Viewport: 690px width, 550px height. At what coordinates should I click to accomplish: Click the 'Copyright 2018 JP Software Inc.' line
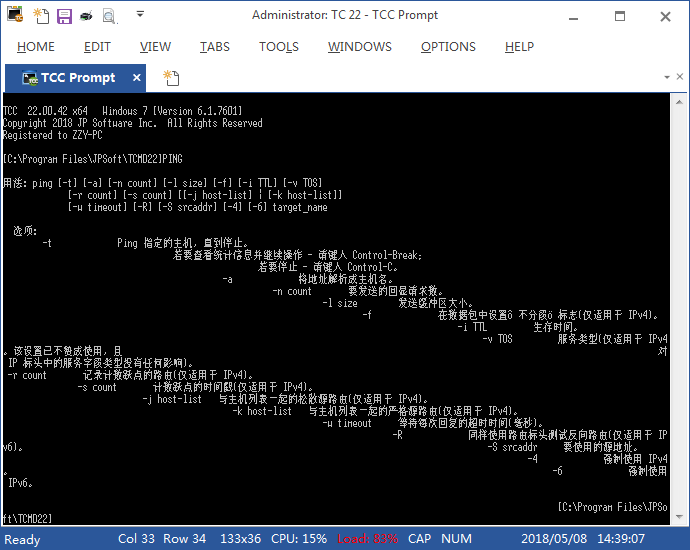point(132,123)
